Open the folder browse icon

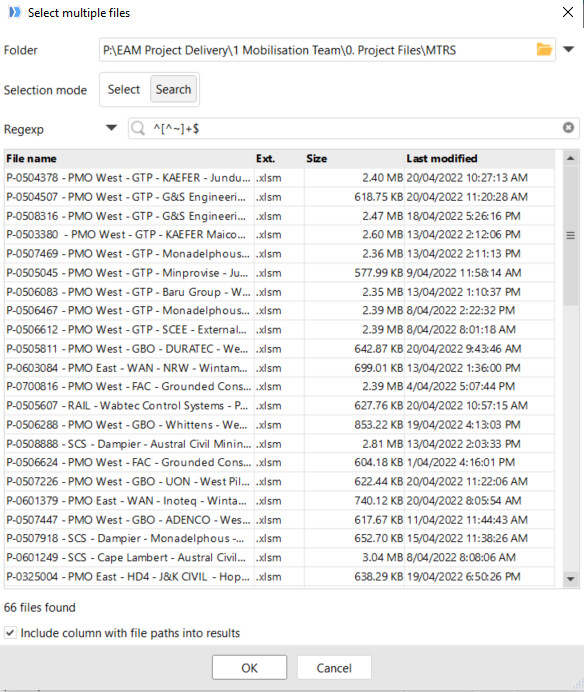click(544, 49)
